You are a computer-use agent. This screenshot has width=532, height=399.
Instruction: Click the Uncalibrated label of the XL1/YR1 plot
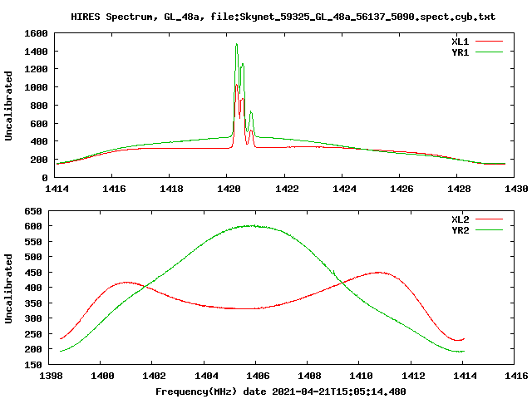pyautogui.click(x=8, y=106)
